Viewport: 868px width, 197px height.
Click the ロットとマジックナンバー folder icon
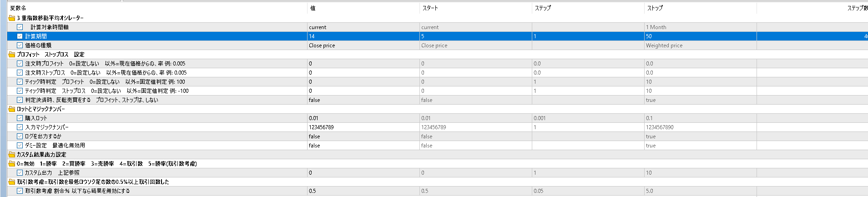point(12,109)
